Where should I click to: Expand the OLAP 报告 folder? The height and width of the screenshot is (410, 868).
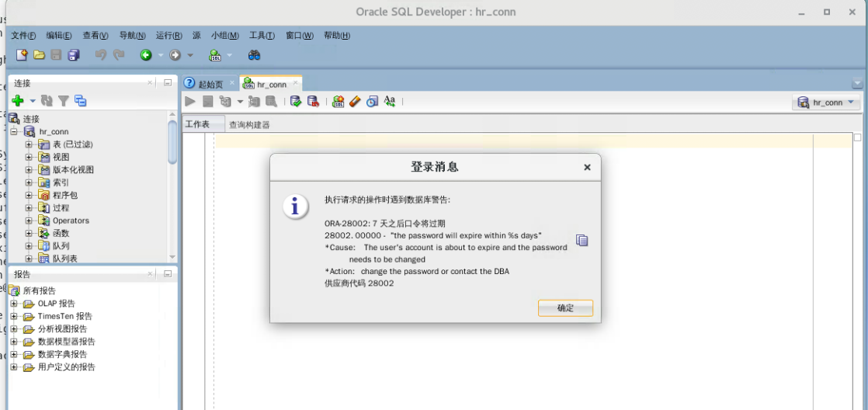14,304
